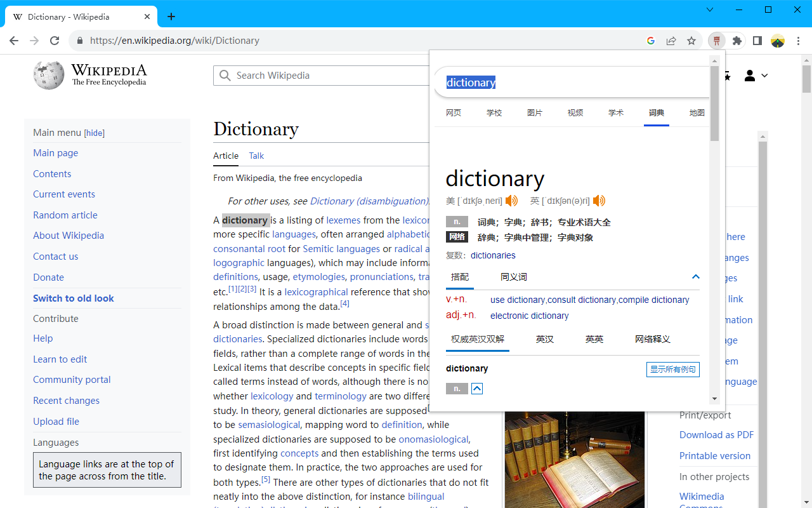The image size is (812, 508).
Task: Switch to the 同义词 tab
Action: point(514,277)
